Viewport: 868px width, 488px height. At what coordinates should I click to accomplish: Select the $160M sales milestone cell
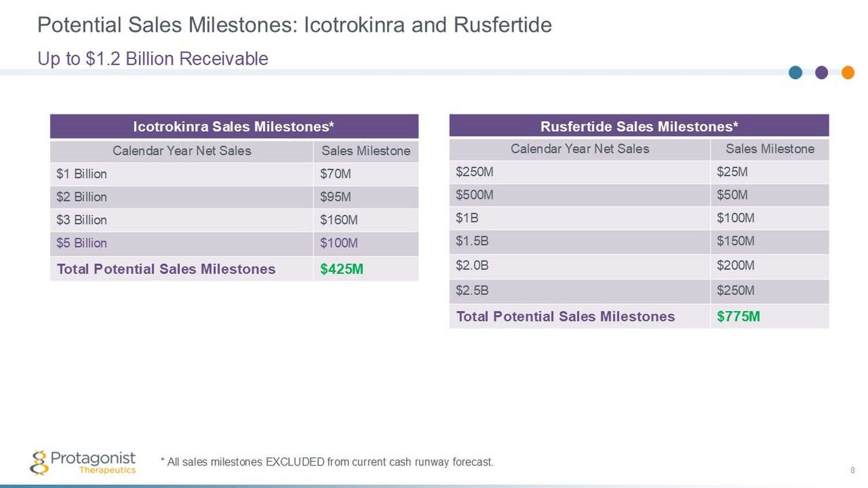pyautogui.click(x=339, y=220)
